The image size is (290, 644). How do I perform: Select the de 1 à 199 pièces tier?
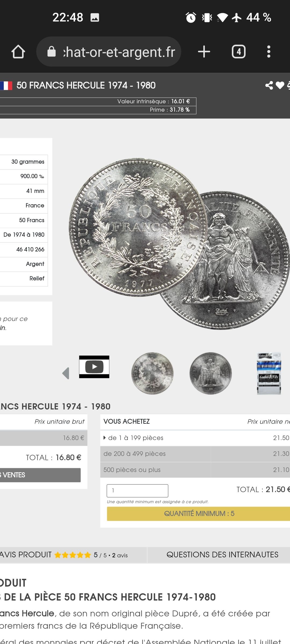pos(195,438)
